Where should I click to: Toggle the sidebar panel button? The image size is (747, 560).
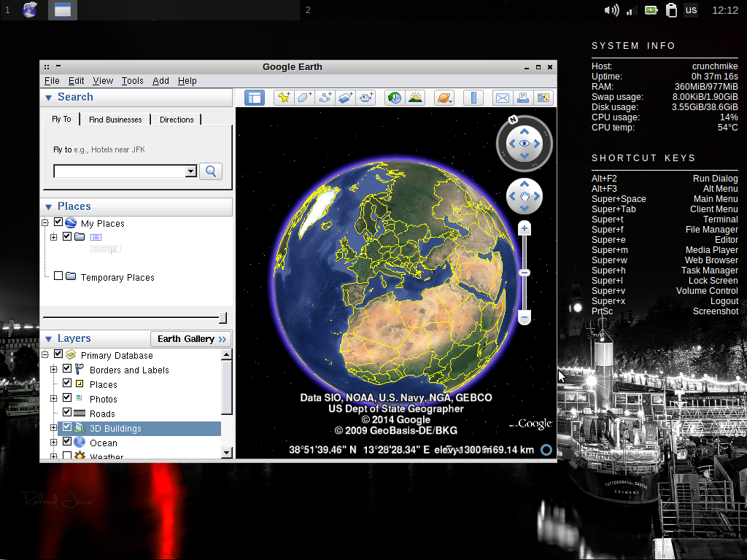[255, 98]
